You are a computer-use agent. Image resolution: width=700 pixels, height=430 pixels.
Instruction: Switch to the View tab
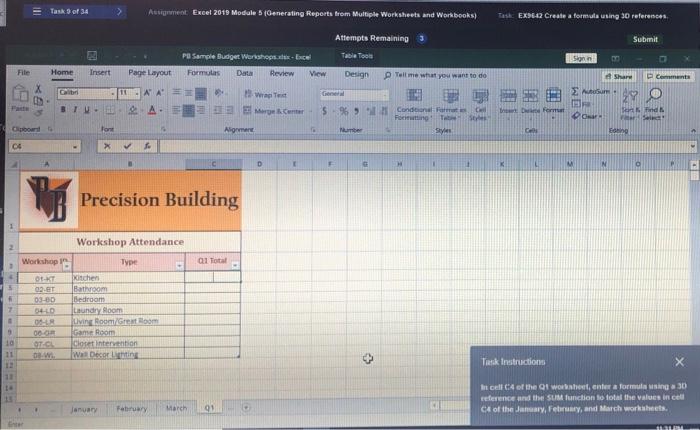click(317, 74)
